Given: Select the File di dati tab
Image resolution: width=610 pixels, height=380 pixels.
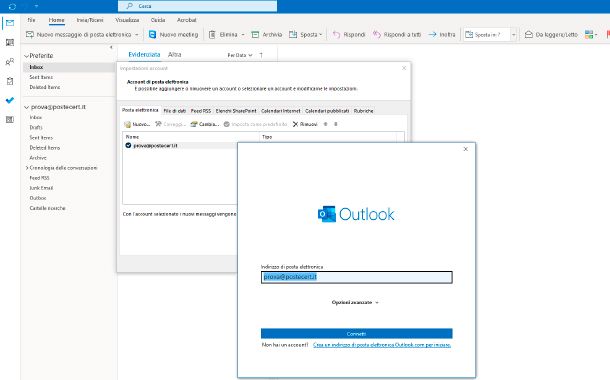Looking at the screenshot, I should (175, 111).
